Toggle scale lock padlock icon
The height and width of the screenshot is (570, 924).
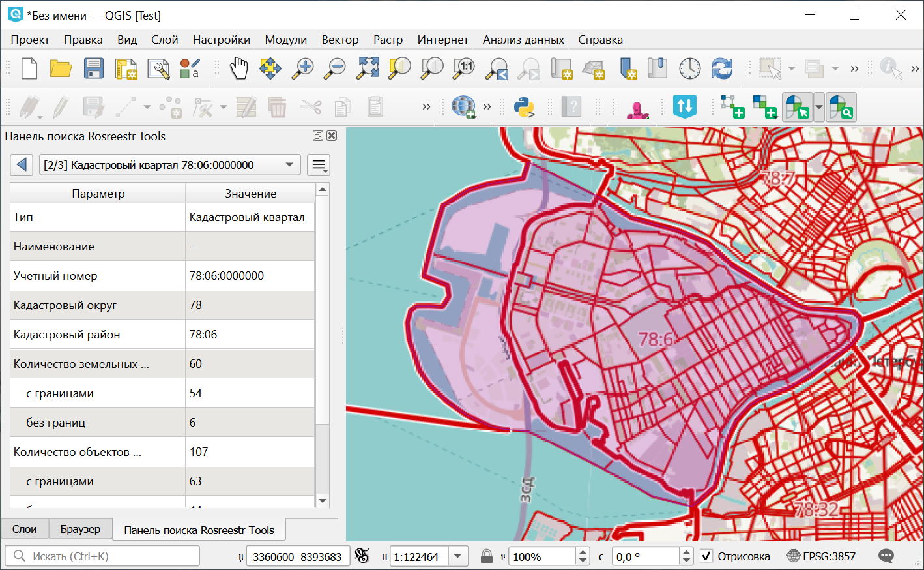(486, 556)
